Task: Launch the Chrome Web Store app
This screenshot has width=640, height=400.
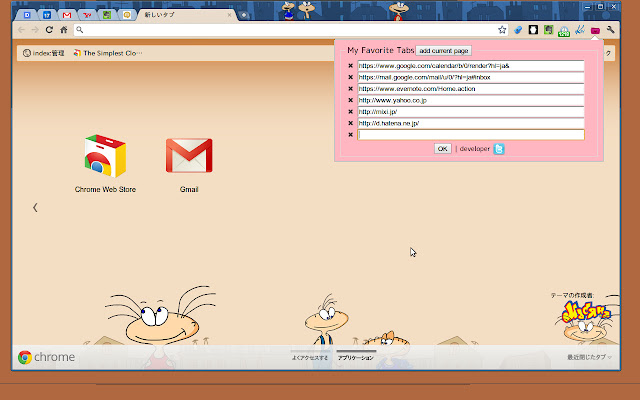Action: [x=105, y=163]
